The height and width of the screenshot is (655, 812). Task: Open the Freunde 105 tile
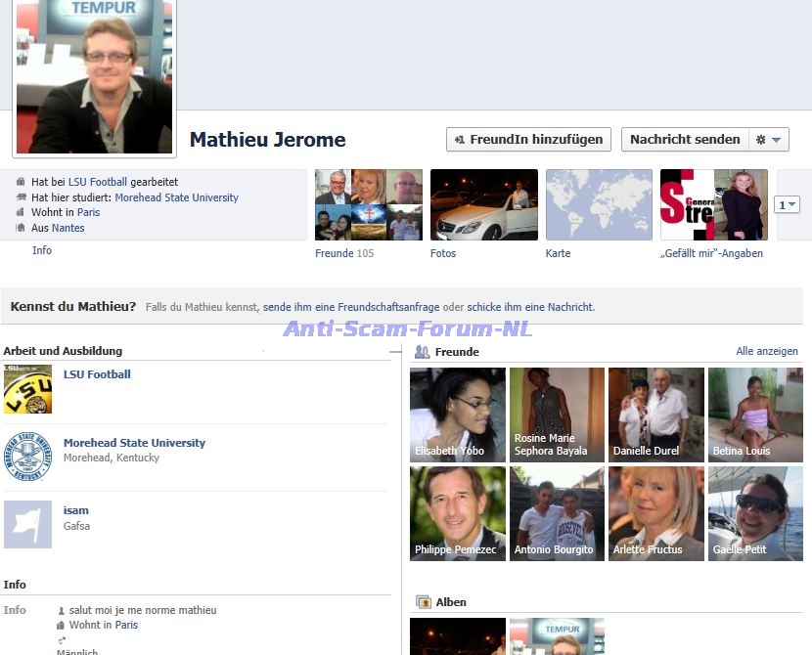pyautogui.click(x=369, y=205)
